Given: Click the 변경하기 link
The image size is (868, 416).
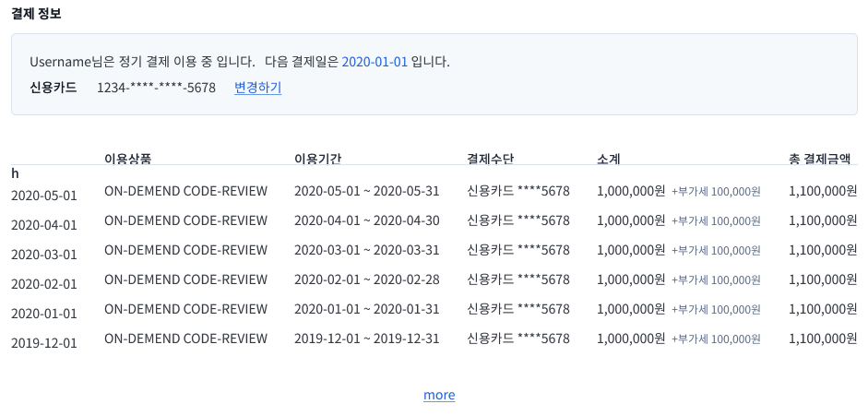Looking at the screenshot, I should point(258,88).
